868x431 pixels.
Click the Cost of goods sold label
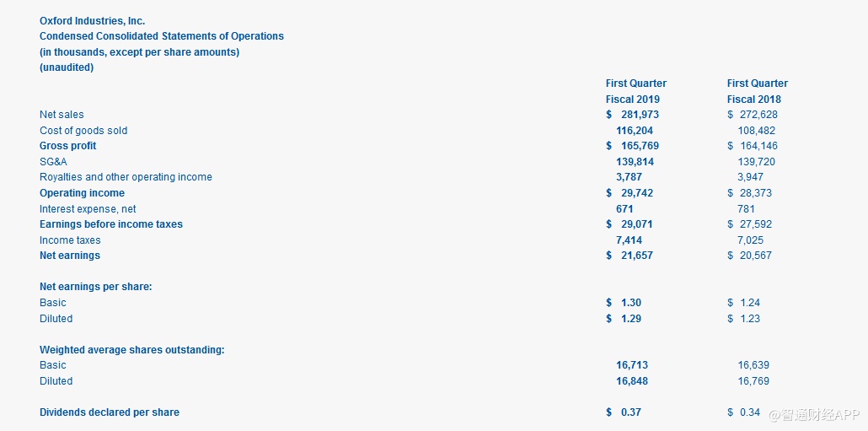83,131
